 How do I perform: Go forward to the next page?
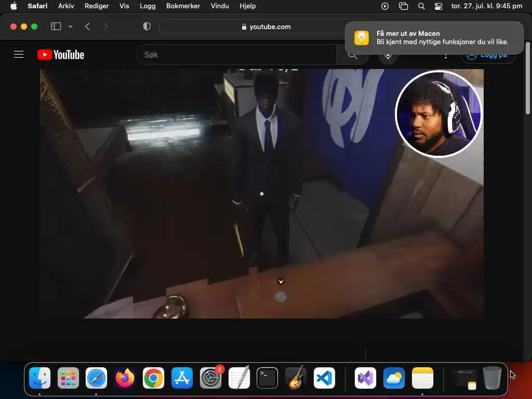pos(105,26)
